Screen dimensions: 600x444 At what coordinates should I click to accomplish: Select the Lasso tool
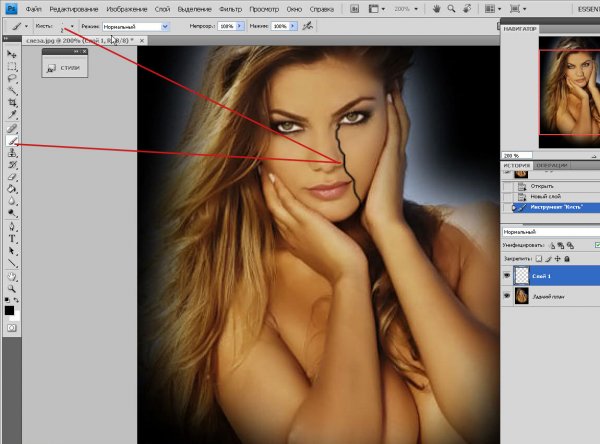tap(12, 78)
